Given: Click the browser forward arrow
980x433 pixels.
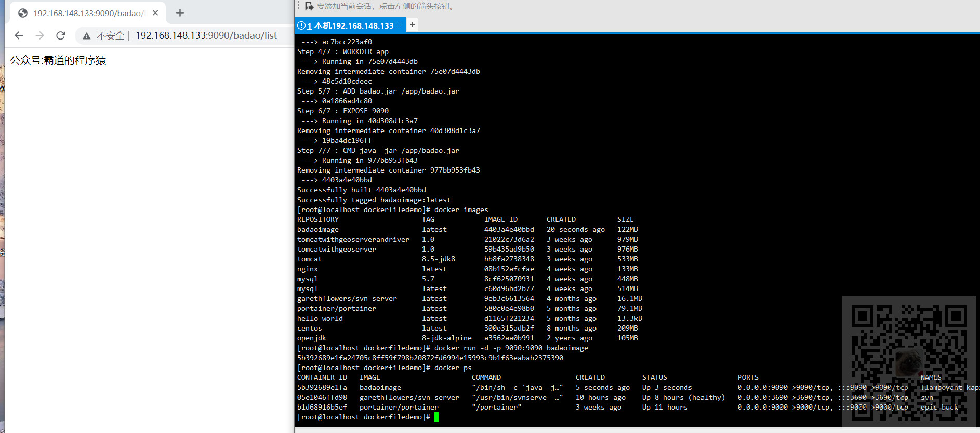Looking at the screenshot, I should [x=40, y=35].
